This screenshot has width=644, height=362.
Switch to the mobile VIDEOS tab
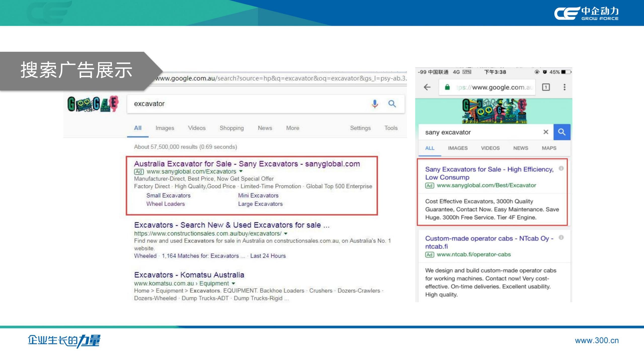pyautogui.click(x=490, y=148)
